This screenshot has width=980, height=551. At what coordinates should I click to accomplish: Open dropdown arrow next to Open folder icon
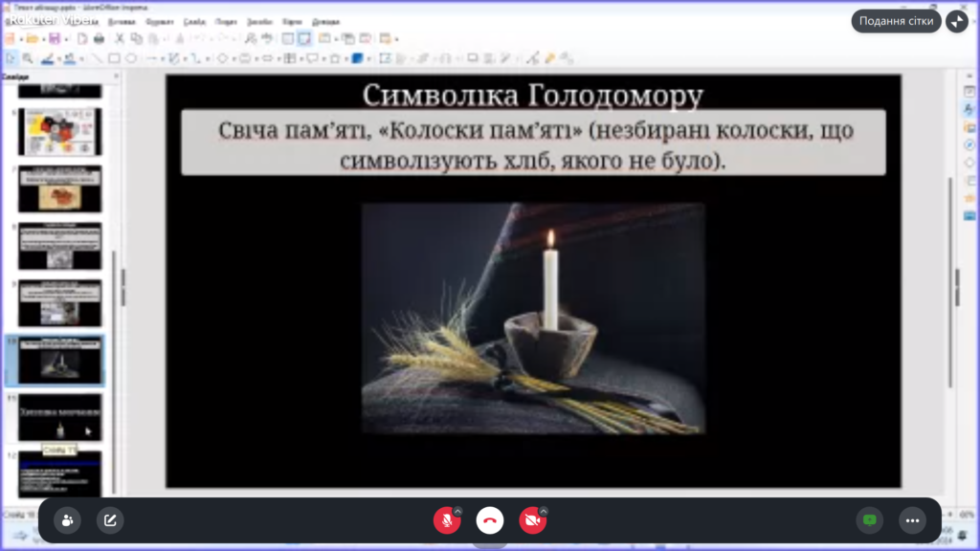(x=44, y=39)
